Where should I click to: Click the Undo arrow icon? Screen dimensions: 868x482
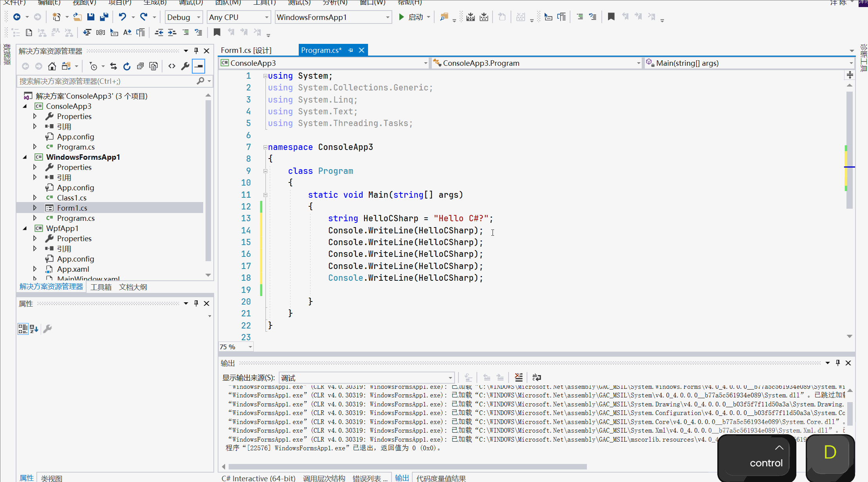(x=123, y=17)
